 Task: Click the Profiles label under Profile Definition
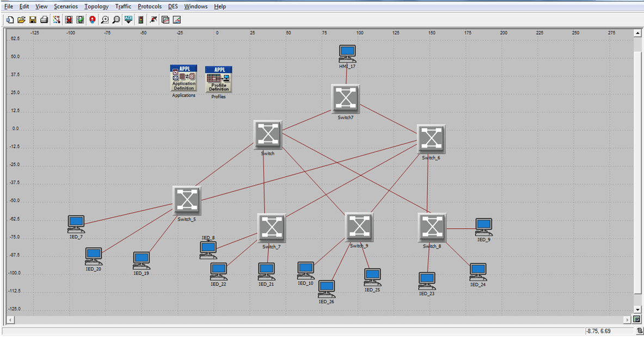pos(218,97)
